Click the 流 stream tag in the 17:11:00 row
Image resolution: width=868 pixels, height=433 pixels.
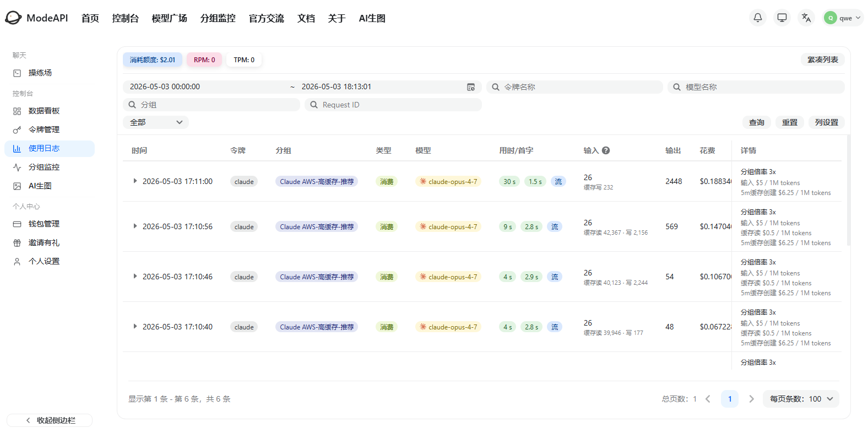tap(558, 181)
